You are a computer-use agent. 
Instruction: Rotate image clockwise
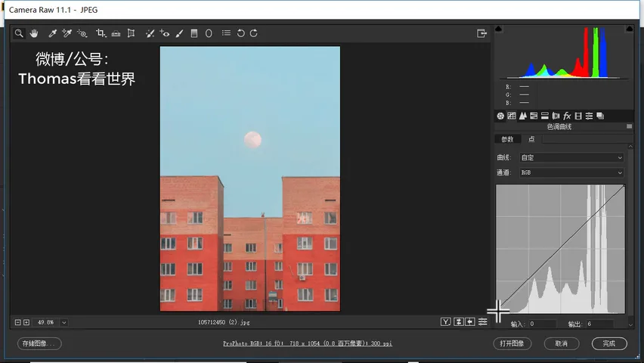coord(254,33)
